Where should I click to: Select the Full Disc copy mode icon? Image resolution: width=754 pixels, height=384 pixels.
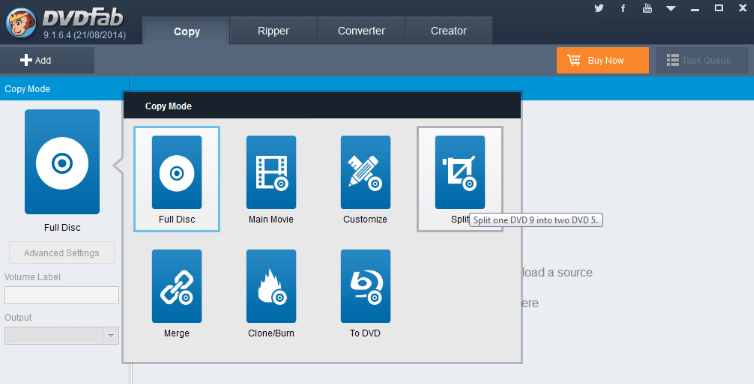click(x=176, y=172)
